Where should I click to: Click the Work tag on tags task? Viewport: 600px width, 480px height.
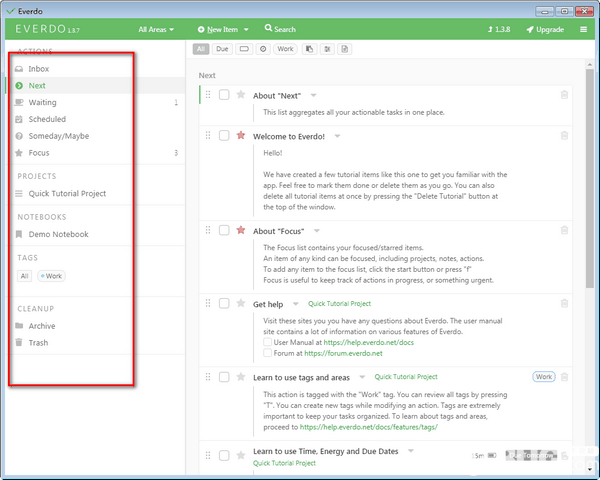(x=544, y=377)
